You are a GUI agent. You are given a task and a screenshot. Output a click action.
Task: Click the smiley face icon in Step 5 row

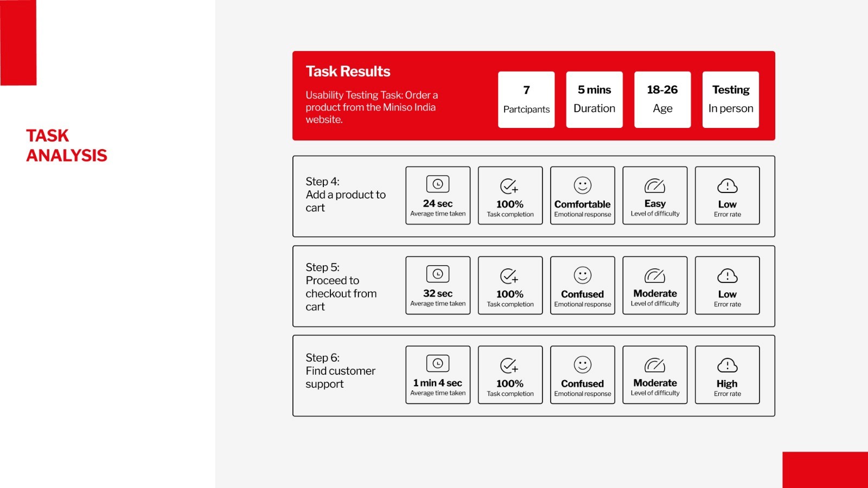tap(583, 275)
